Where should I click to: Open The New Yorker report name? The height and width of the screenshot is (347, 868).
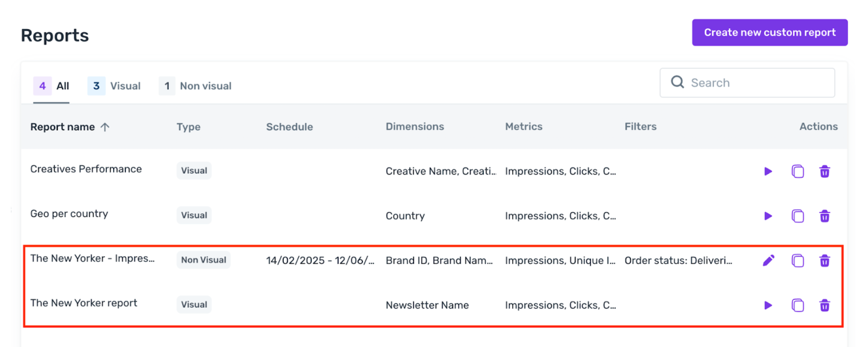[83, 303]
